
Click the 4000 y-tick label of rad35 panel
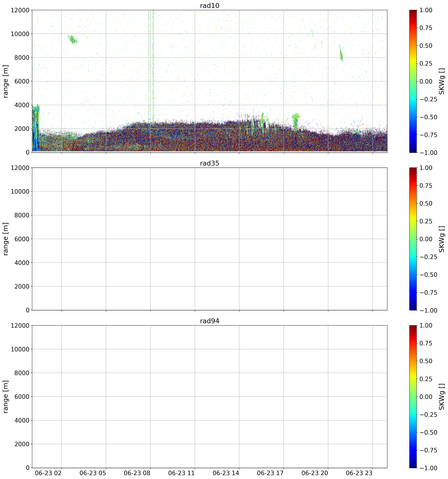[x=22, y=263]
